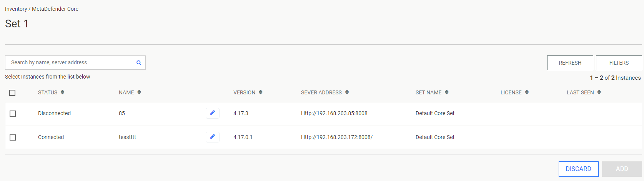The image size is (644, 181).
Task: Click the SET NAME column header
Action: [x=429, y=92]
